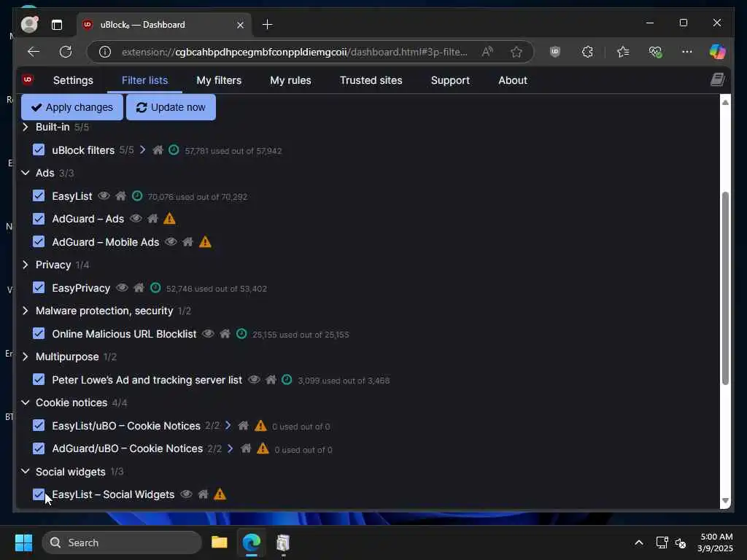
Task: Collapse the Social widgets section chevron
Action: (26, 472)
